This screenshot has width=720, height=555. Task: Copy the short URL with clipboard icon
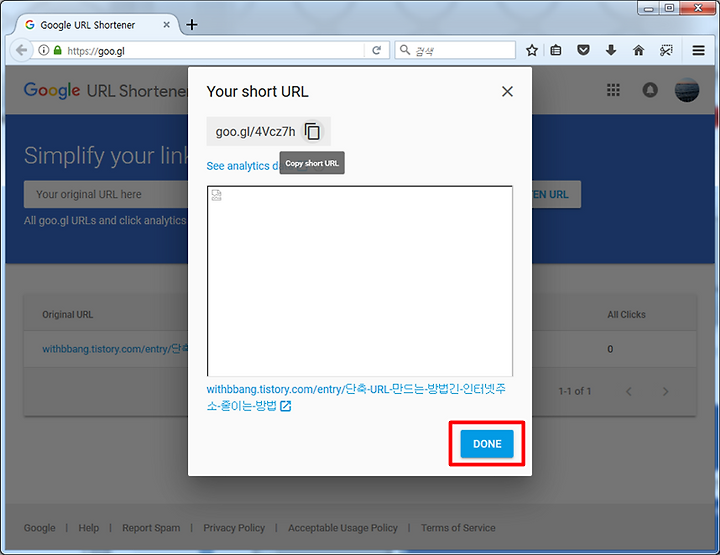pos(312,132)
